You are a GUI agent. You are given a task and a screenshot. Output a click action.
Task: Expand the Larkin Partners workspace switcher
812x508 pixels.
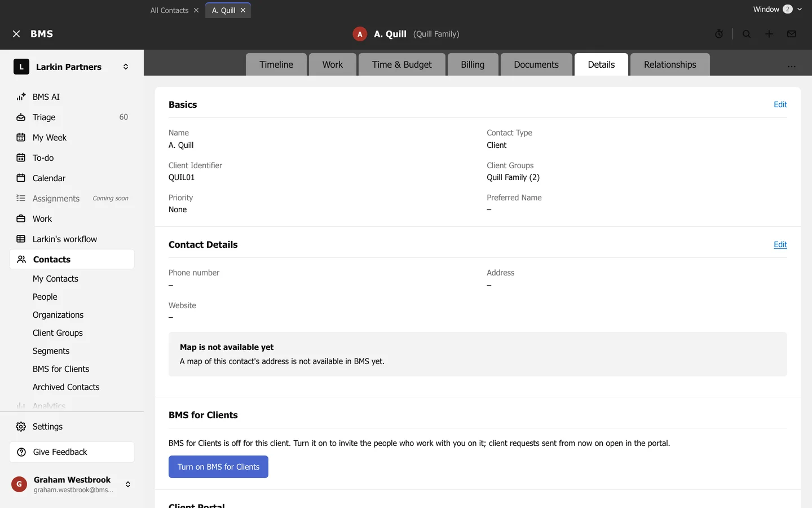pos(126,67)
